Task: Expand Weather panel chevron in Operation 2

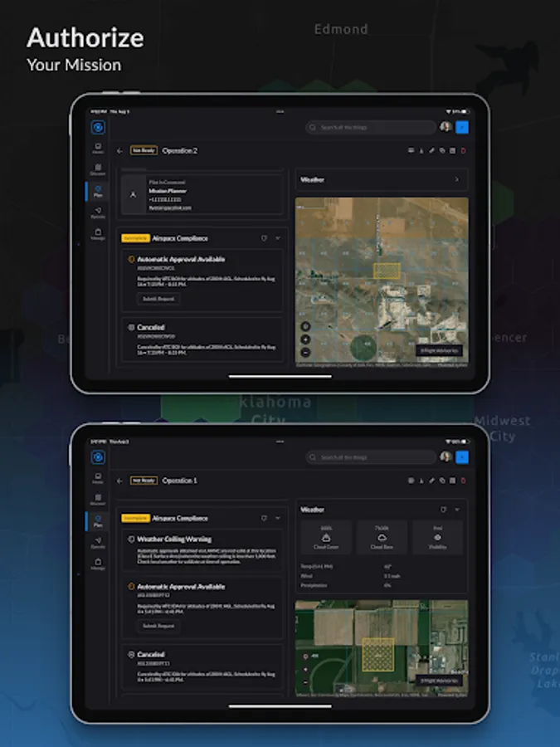Action: [456, 179]
